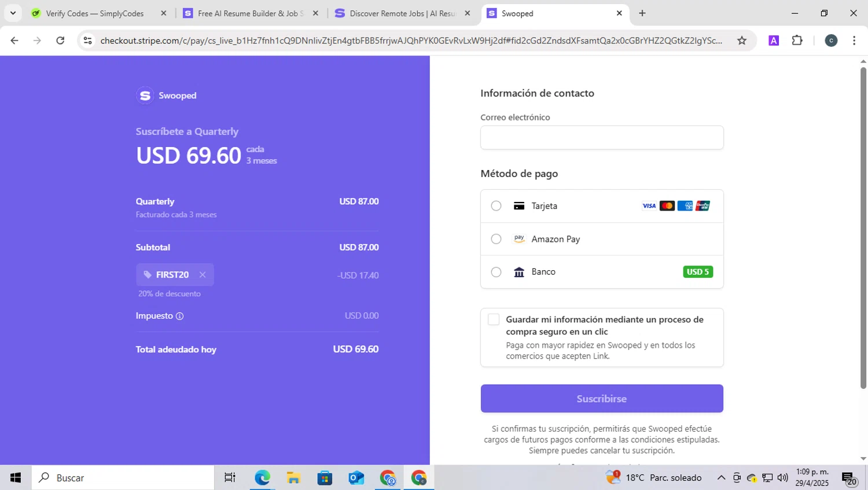Click the USD 5 Banco badge
The width and height of the screenshot is (868, 490).
coord(698,272)
